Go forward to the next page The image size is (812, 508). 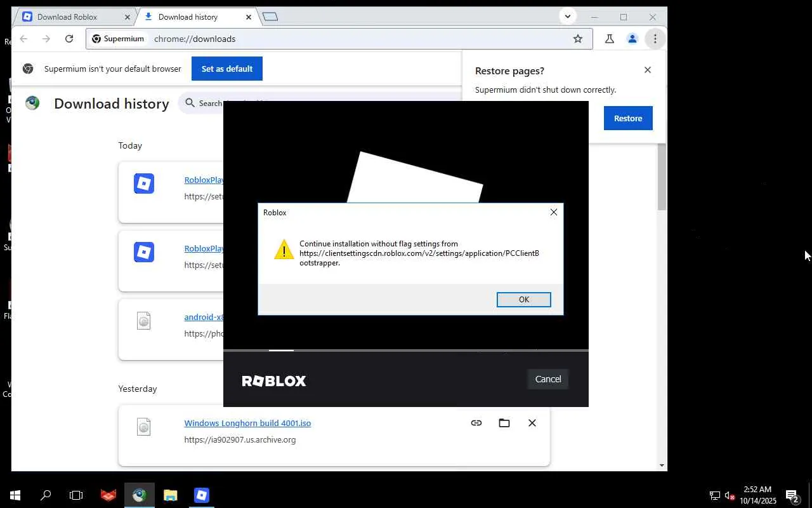(x=46, y=39)
